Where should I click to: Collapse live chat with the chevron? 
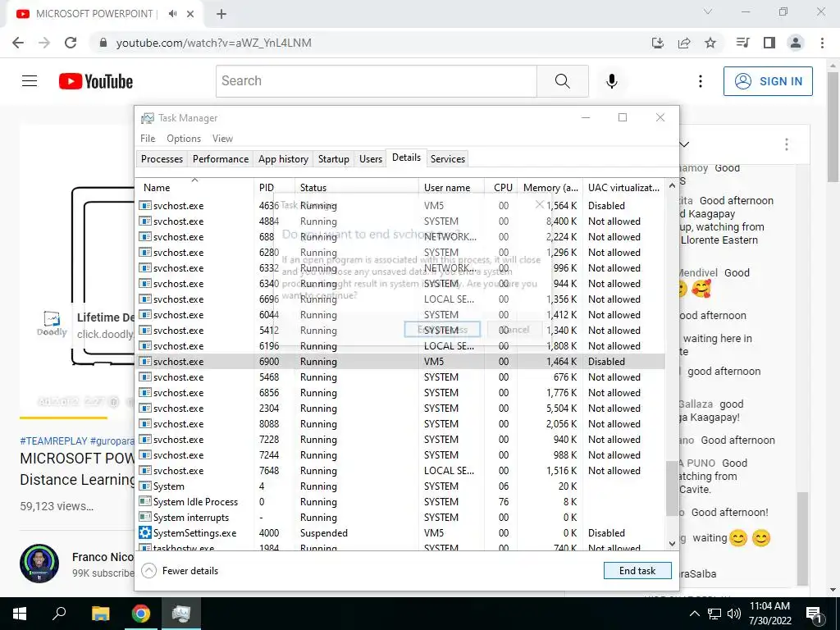tap(685, 144)
